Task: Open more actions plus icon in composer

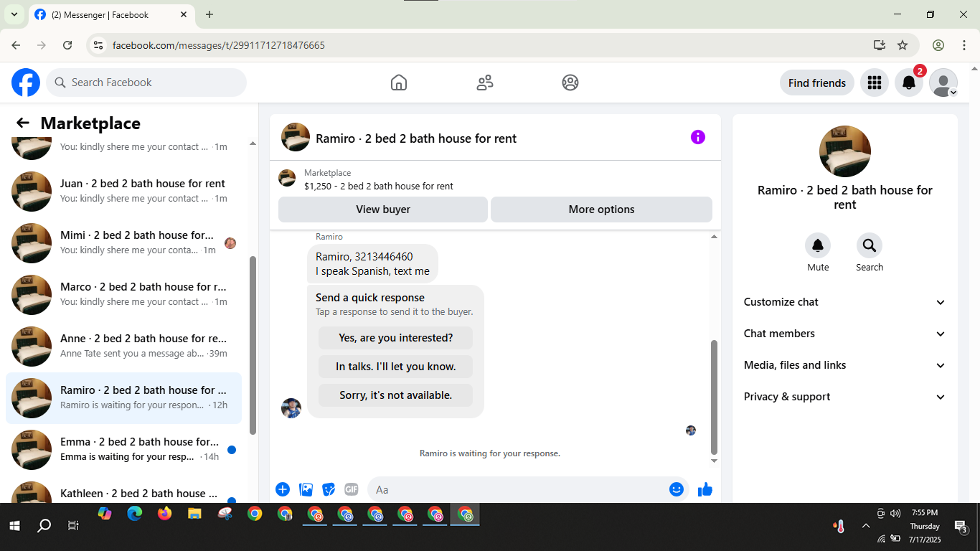Action: tap(283, 489)
